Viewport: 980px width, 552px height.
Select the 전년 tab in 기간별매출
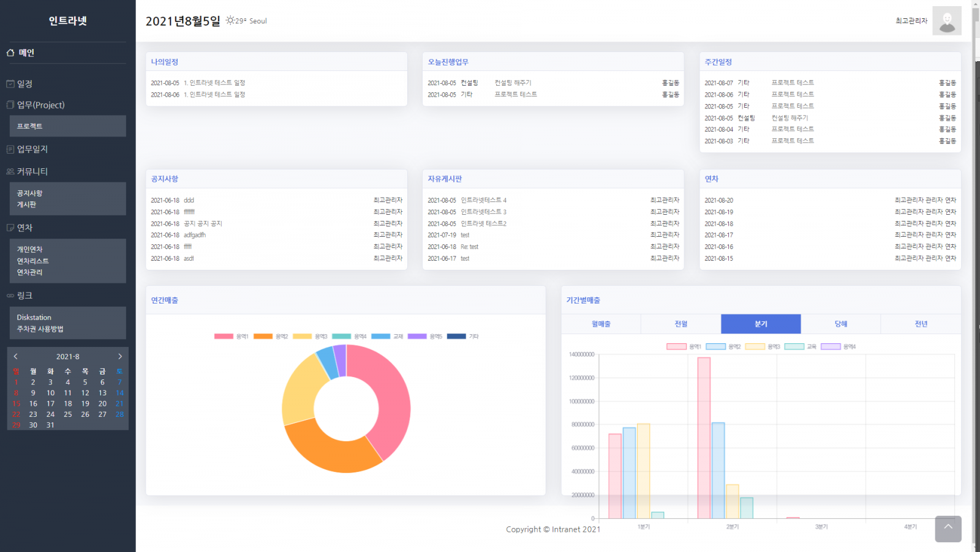point(921,324)
